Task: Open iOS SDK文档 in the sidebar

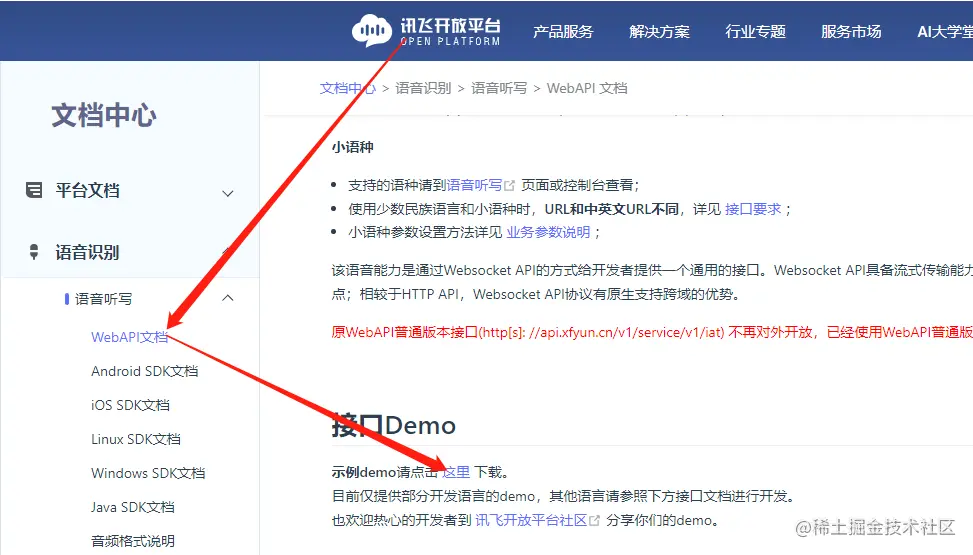Action: [130, 405]
